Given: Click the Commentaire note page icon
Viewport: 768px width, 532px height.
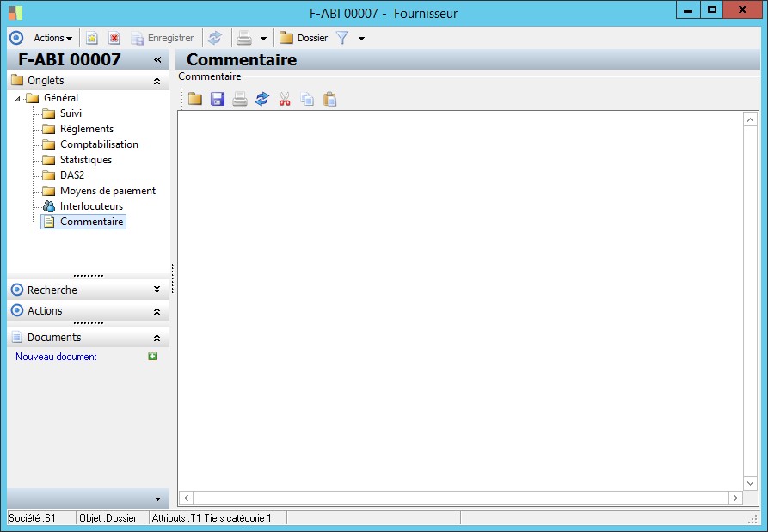Looking at the screenshot, I should [49, 222].
